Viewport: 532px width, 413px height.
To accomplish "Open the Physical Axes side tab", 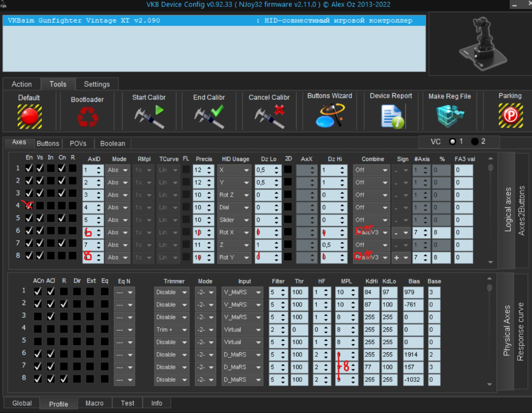I will [x=507, y=330].
